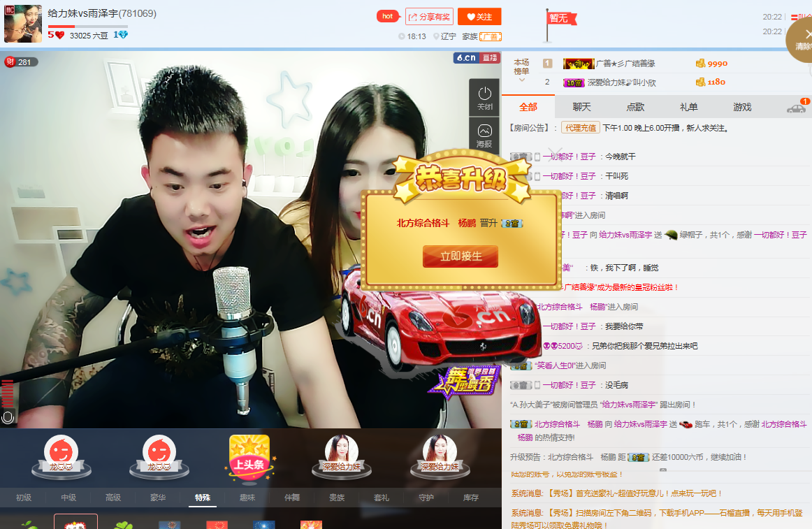Switch to the 游戏 tab
This screenshot has height=529, width=812.
tap(742, 107)
